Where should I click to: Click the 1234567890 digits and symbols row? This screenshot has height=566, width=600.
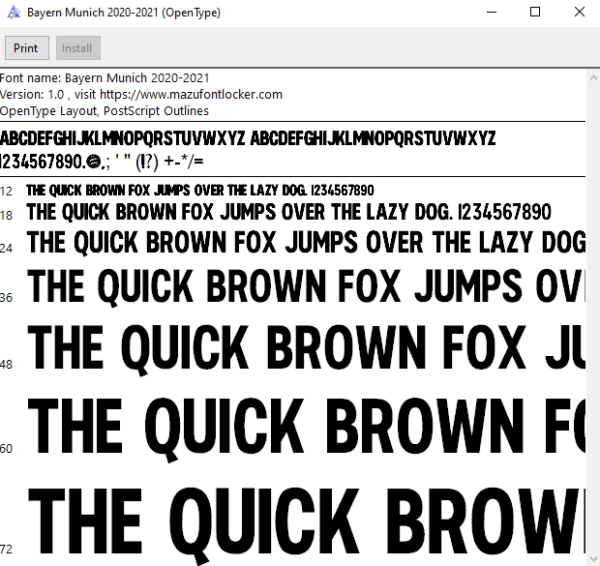(x=102, y=162)
